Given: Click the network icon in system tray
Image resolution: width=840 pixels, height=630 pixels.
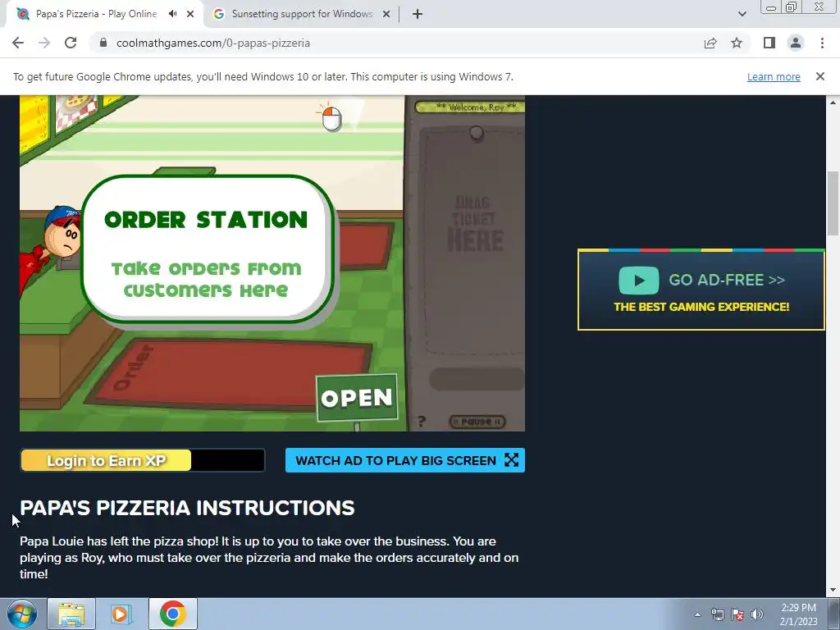Looking at the screenshot, I should click(717, 614).
